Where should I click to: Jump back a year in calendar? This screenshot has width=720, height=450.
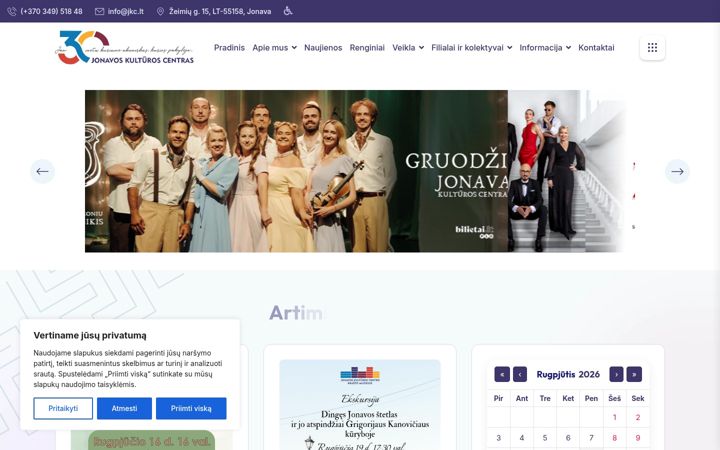pos(502,374)
